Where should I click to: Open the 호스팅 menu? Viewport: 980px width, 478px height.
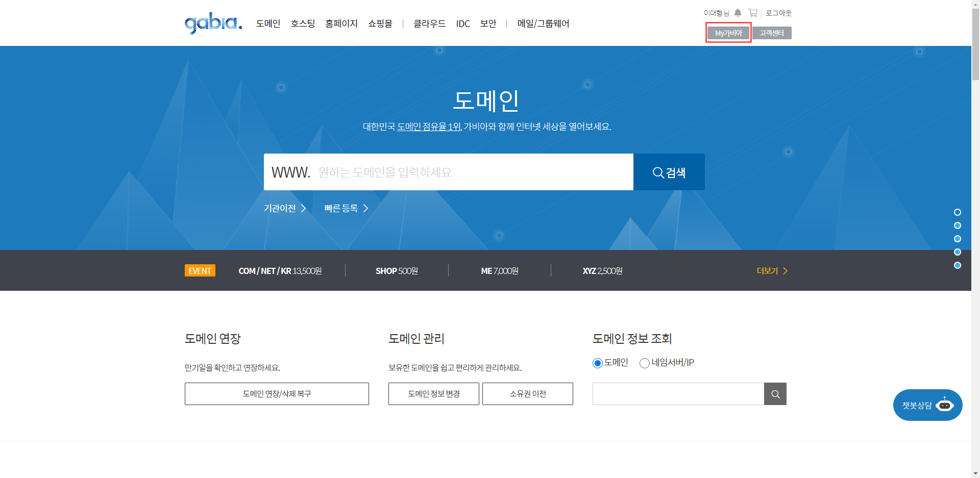(303, 23)
